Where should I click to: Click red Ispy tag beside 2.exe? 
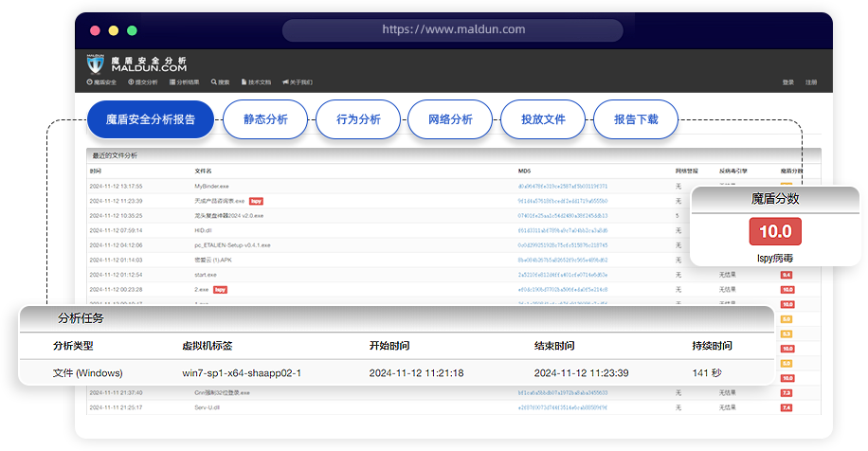tap(221, 289)
